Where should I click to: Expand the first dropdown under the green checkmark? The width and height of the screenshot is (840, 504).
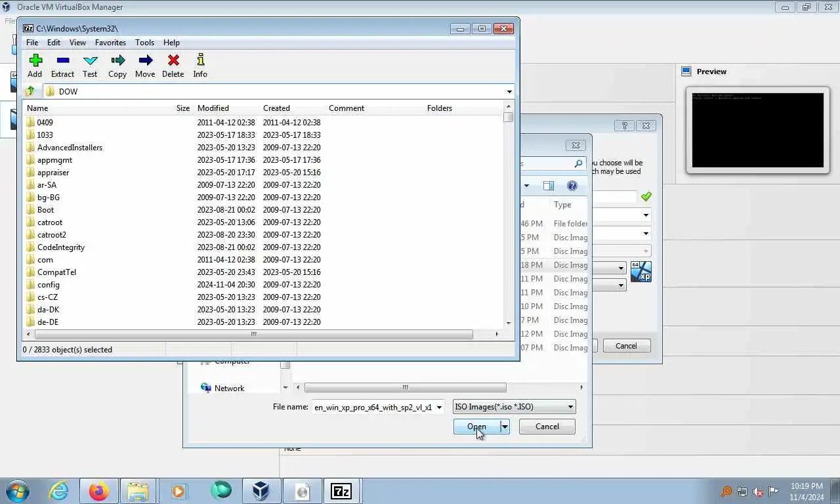(x=646, y=215)
